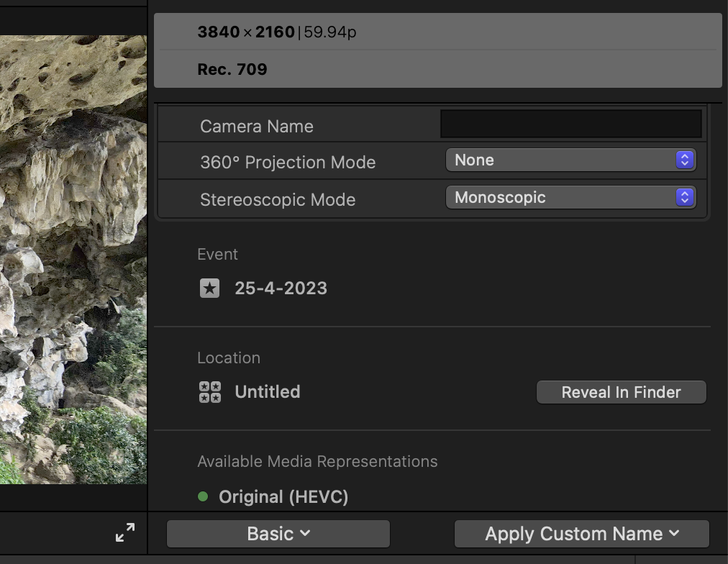The height and width of the screenshot is (564, 728).
Task: Open the Apply Custom Name menu
Action: click(581, 534)
